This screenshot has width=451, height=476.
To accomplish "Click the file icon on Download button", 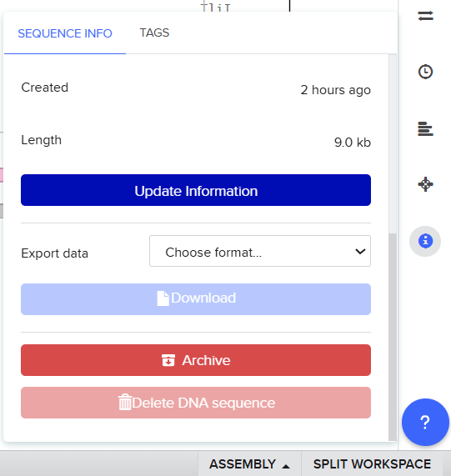I will (x=163, y=298).
